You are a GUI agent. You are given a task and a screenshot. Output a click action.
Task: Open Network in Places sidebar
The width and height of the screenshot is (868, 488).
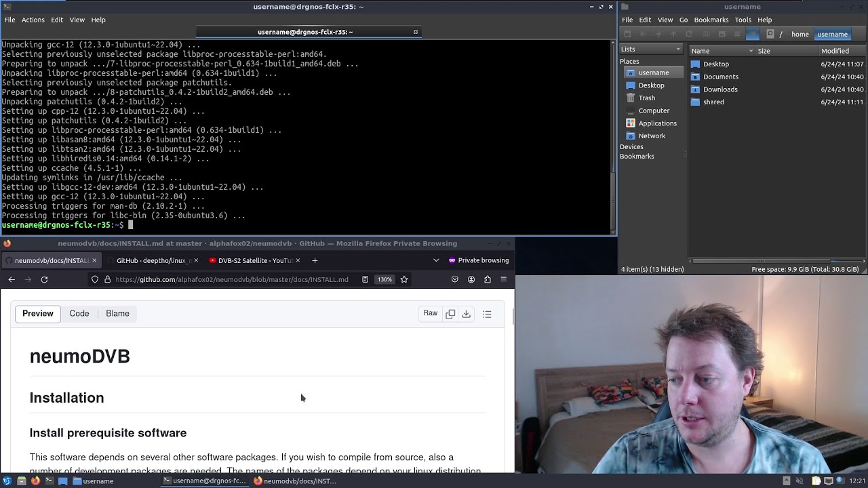click(652, 136)
